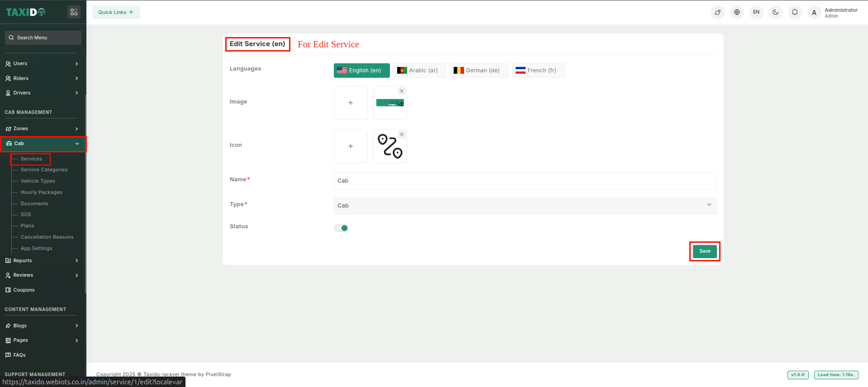
Task: Toggle the Status switch off
Action: click(x=341, y=228)
